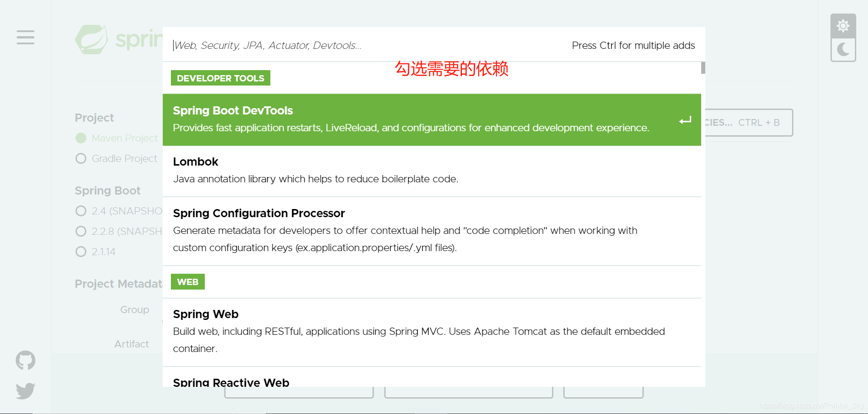868x414 pixels.
Task: Choose Spring Boot 2.4 (SNAPSHOT) option
Action: click(81, 211)
